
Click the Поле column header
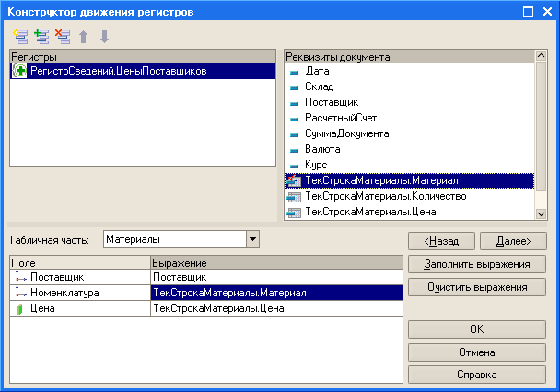80,263
